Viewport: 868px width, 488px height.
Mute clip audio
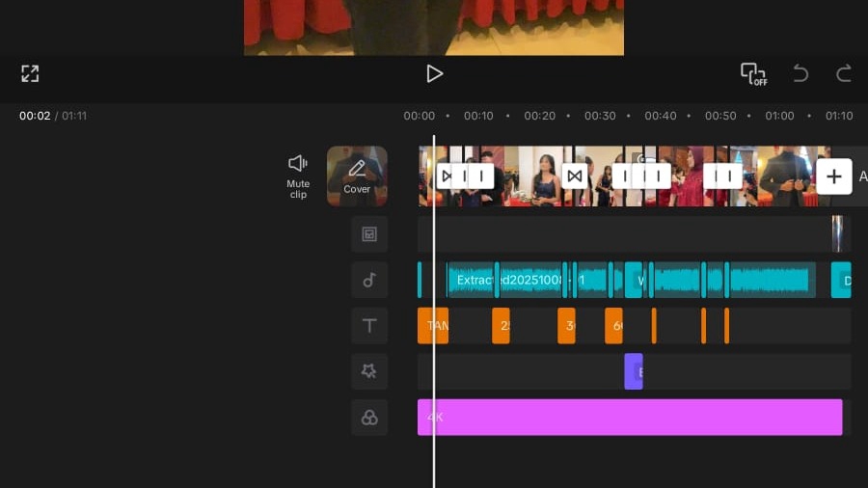[298, 176]
